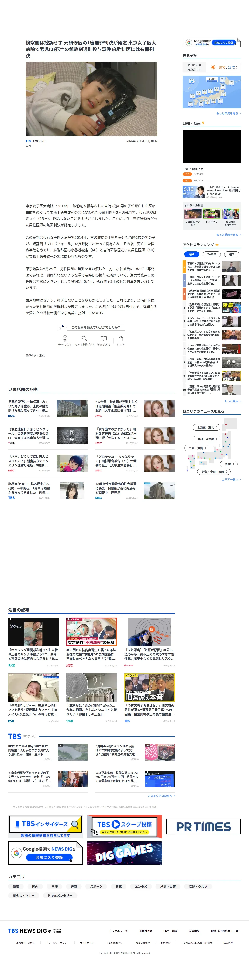Open the PR TIMES banner

203,826
